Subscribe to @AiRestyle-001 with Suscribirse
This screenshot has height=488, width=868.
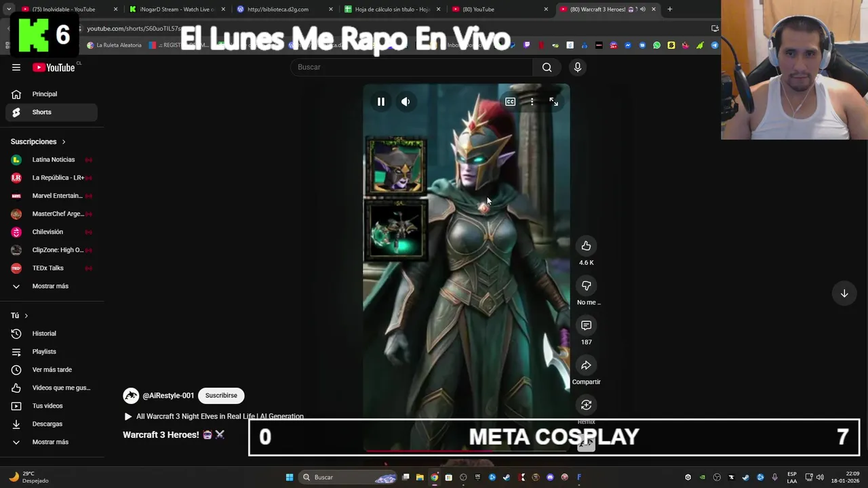[x=221, y=396]
